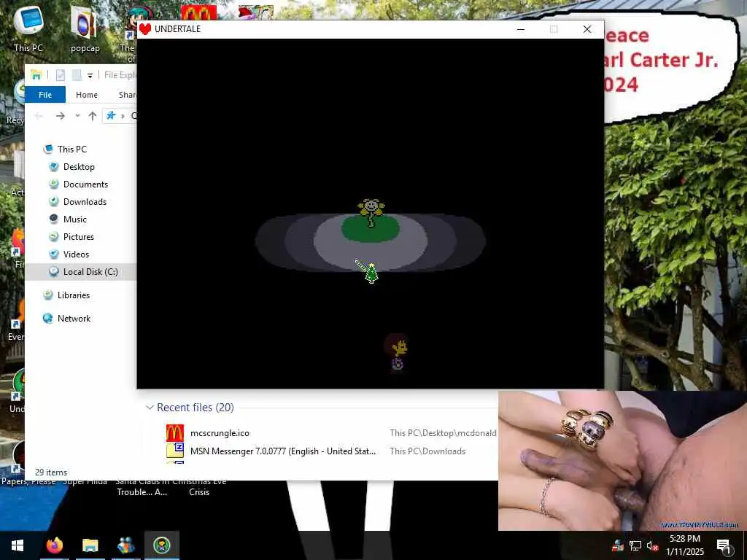Click the Christmas tree sprite in Undertale
This screenshot has height=560, width=747.
tap(371, 273)
